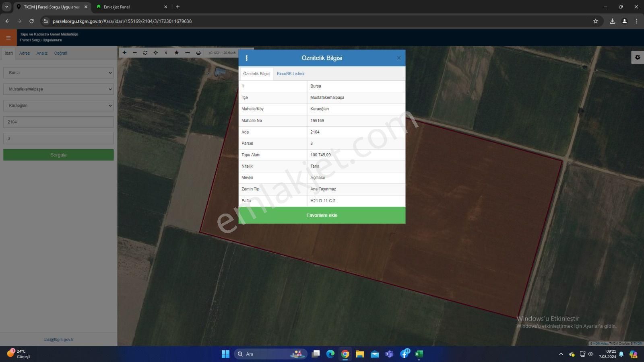The width and height of the screenshot is (644, 362).
Task: Open File Explorer from the taskbar
Action: [360, 354]
